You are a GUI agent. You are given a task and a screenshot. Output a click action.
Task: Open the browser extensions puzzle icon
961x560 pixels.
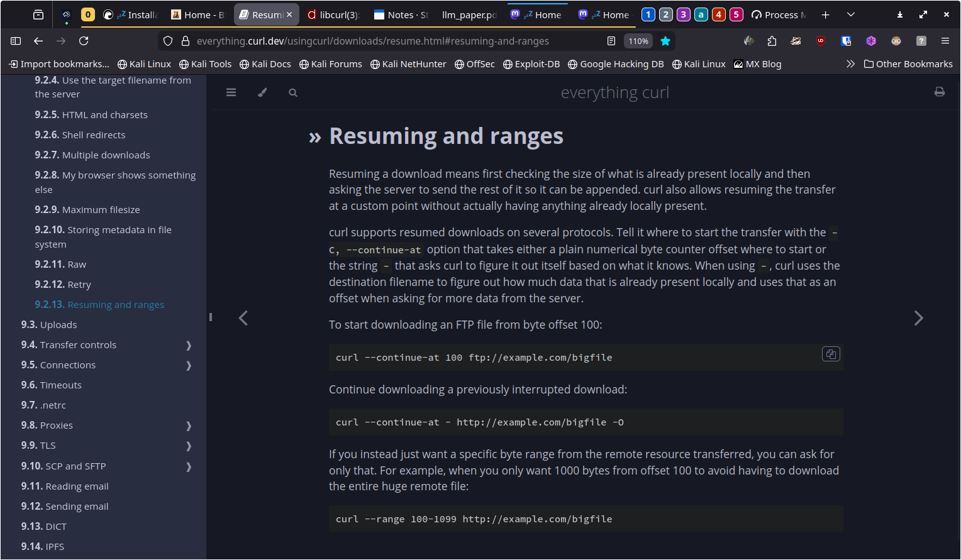click(x=772, y=41)
